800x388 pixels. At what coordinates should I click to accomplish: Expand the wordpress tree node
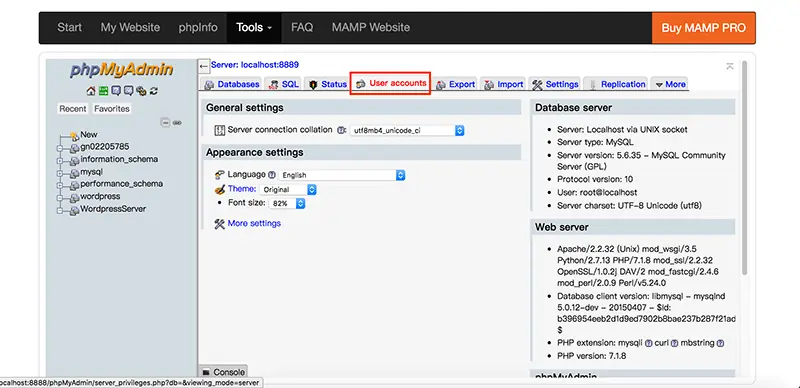(x=60, y=198)
